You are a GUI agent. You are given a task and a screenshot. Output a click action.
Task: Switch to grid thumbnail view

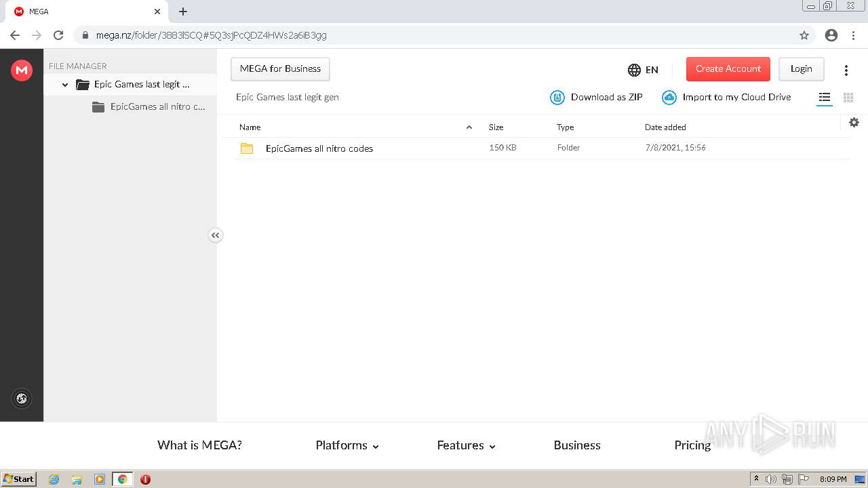(x=848, y=98)
